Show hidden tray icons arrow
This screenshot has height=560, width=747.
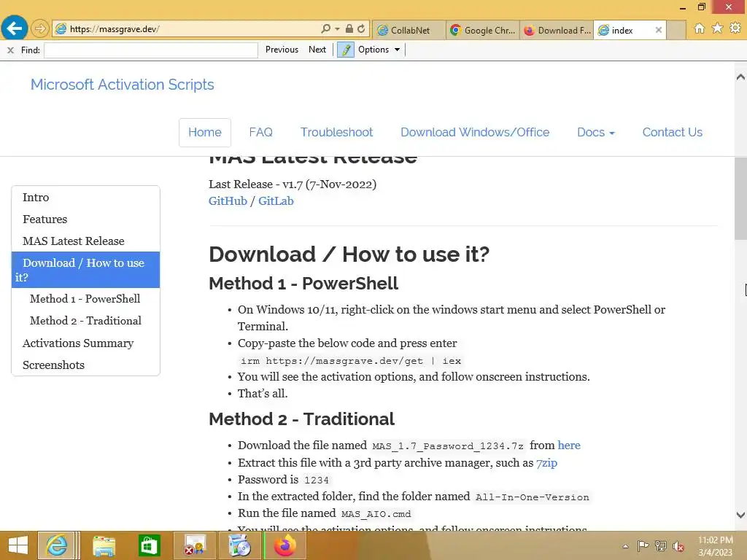[x=625, y=546]
